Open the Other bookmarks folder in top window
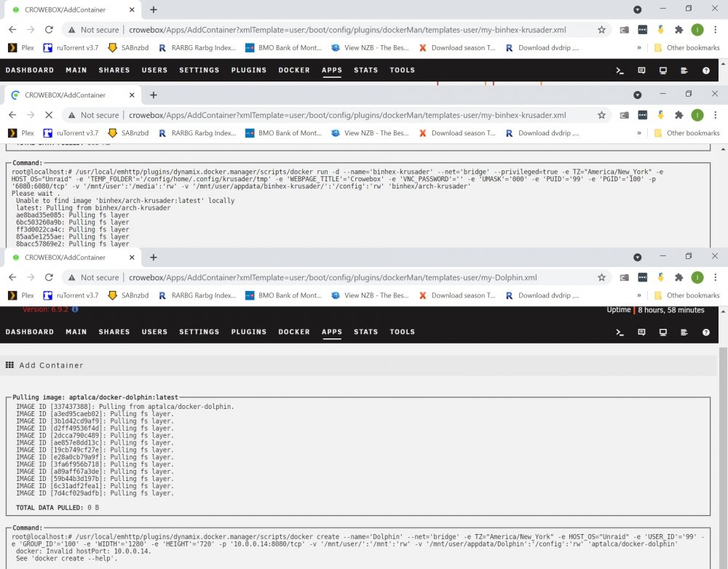Viewport: 728px width, 569px height. (687, 48)
